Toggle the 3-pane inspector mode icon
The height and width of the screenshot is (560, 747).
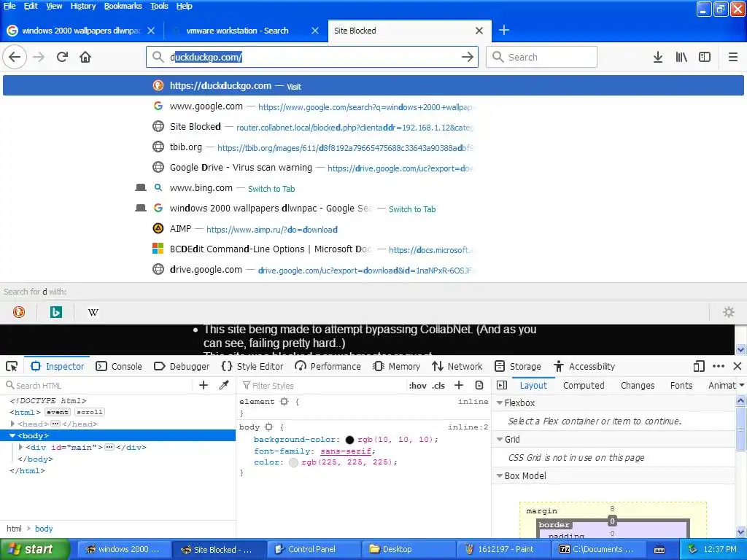point(502,385)
